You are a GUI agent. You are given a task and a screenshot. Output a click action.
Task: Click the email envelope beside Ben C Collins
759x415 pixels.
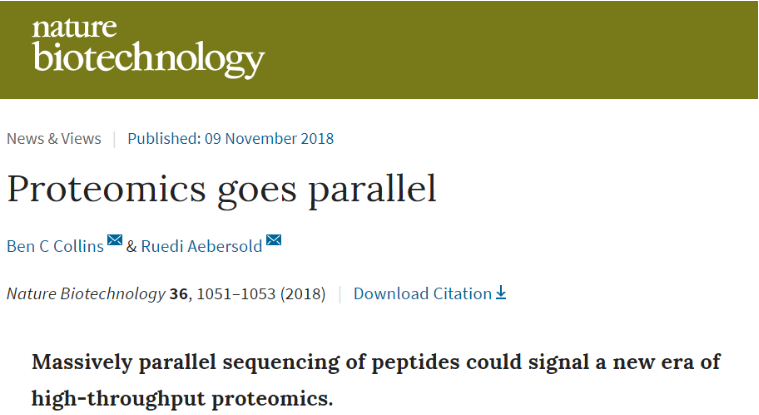click(x=115, y=240)
